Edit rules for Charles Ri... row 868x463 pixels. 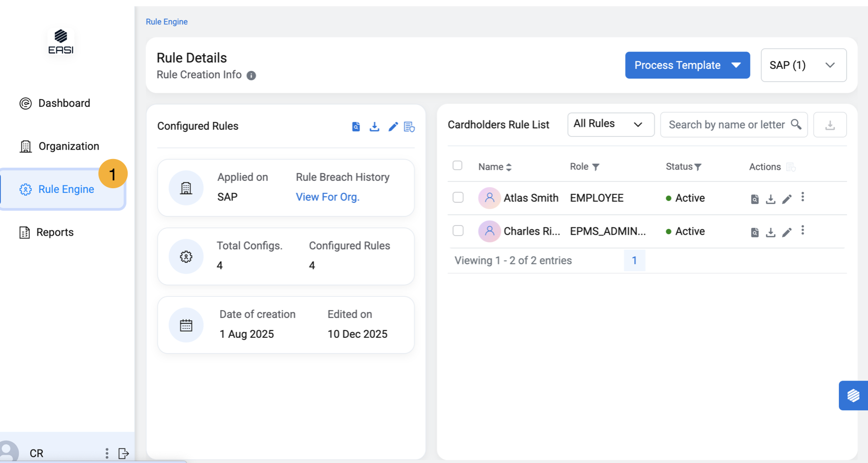(x=787, y=232)
